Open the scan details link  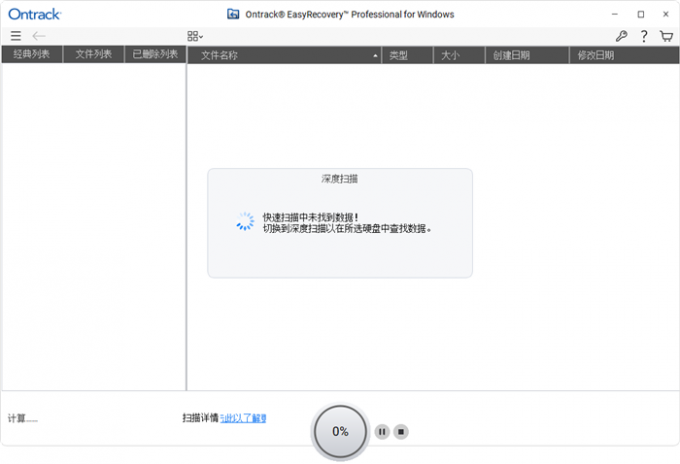[x=243, y=418]
